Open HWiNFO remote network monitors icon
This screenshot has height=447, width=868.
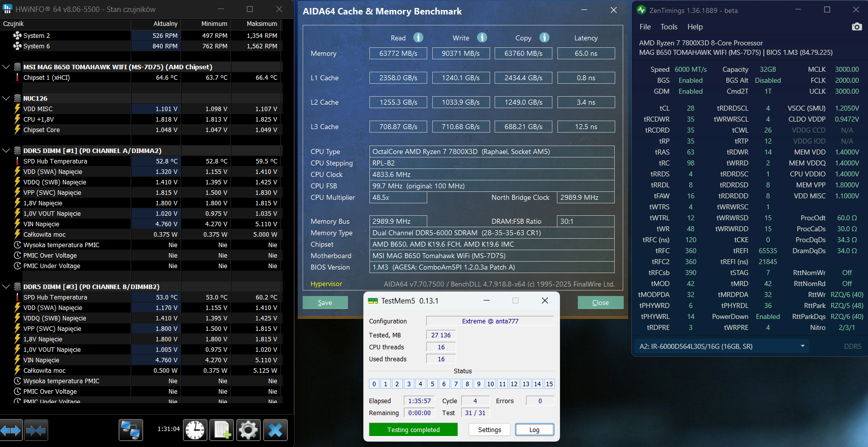point(131,430)
